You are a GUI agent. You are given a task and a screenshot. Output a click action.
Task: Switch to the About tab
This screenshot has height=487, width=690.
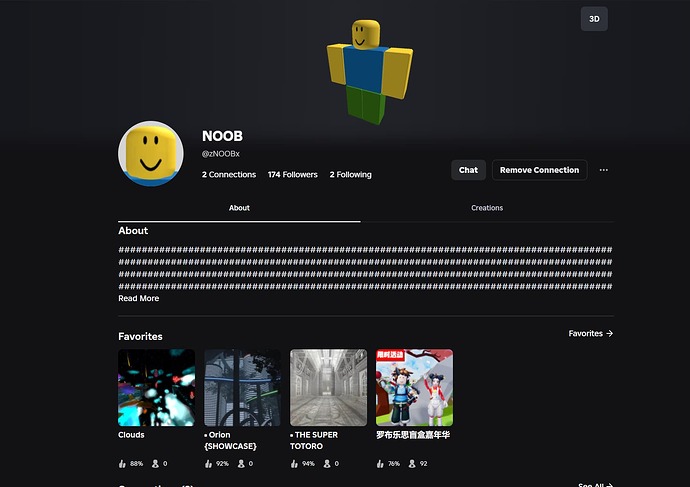pyautogui.click(x=239, y=208)
